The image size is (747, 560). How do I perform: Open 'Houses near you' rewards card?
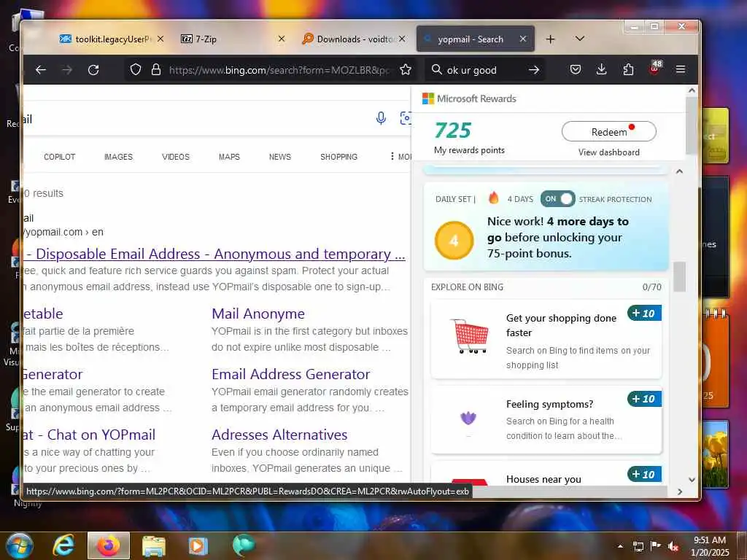546,474
